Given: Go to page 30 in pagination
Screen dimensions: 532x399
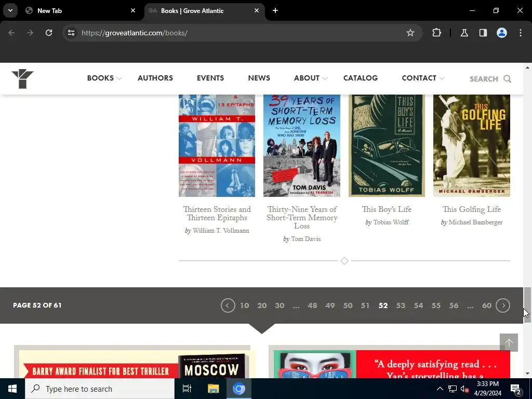Looking at the screenshot, I should pos(280,305).
